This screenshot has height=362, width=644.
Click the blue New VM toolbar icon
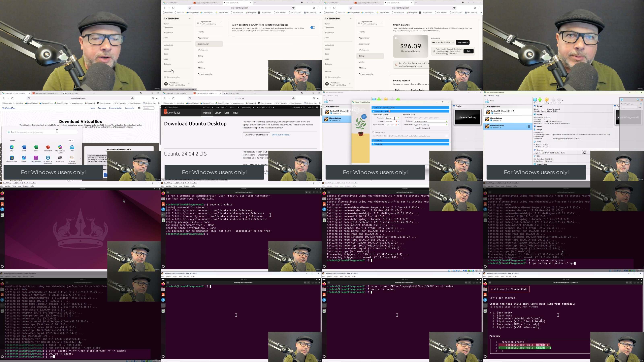[x=535, y=100]
